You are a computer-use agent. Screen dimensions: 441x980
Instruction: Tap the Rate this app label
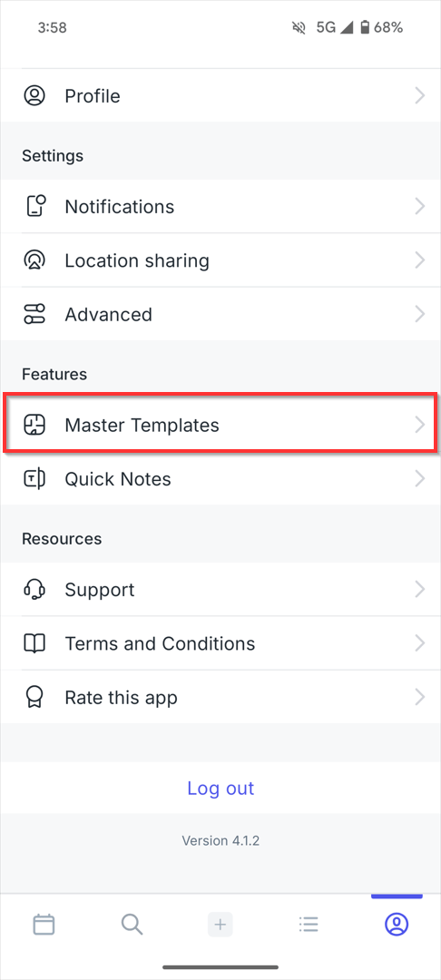122,698
